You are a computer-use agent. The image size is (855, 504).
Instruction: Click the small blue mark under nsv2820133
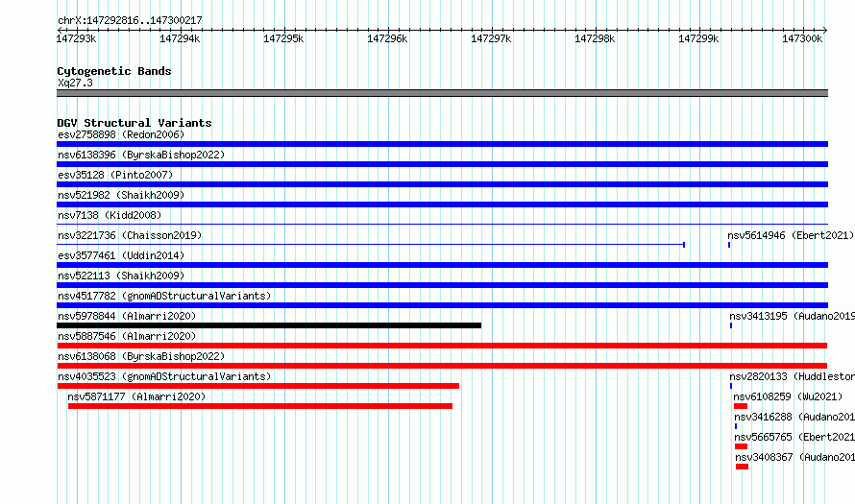pos(731,386)
